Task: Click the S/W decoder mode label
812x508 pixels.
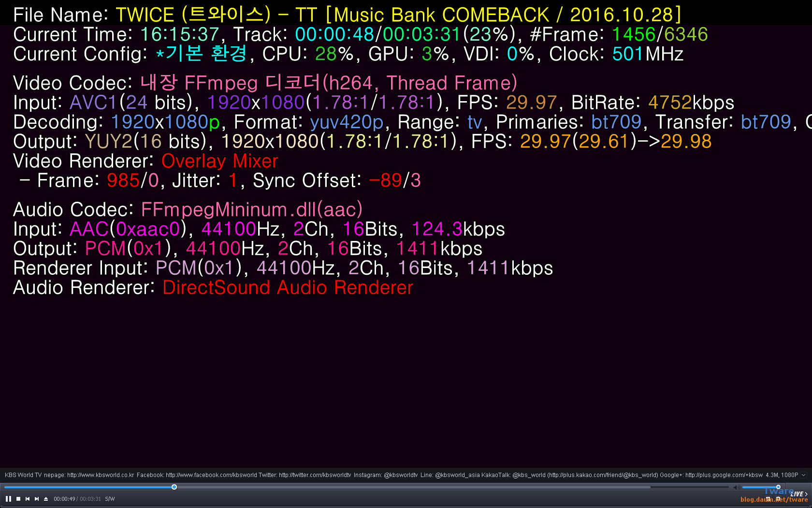Action: (110, 499)
